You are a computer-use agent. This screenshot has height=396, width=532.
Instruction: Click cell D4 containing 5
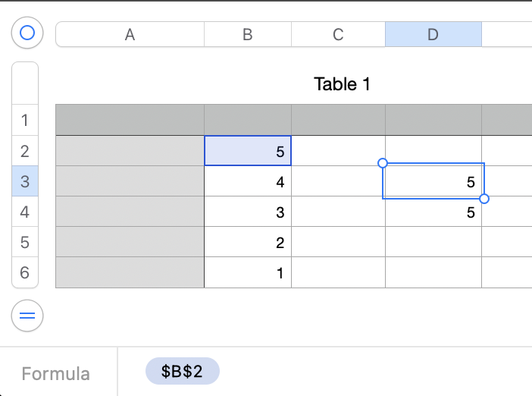coord(433,212)
